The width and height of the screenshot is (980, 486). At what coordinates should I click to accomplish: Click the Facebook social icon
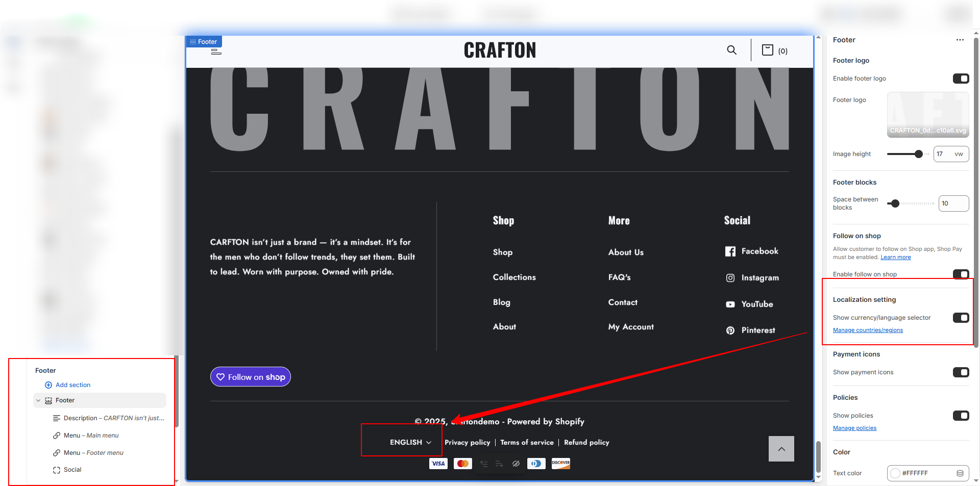click(x=730, y=251)
